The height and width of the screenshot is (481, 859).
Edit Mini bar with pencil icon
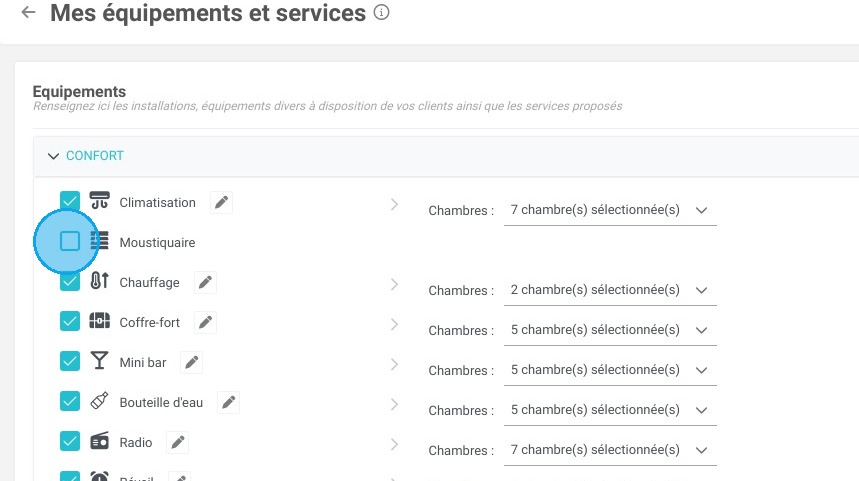pos(192,363)
